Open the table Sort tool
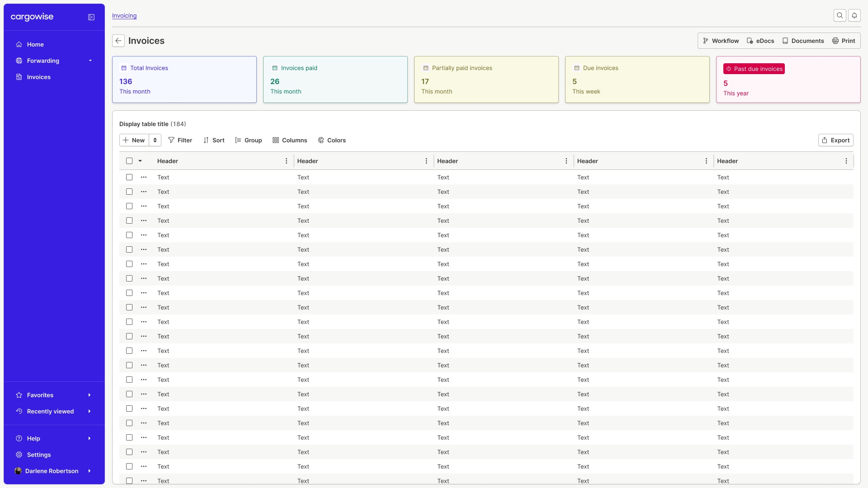 pyautogui.click(x=214, y=140)
